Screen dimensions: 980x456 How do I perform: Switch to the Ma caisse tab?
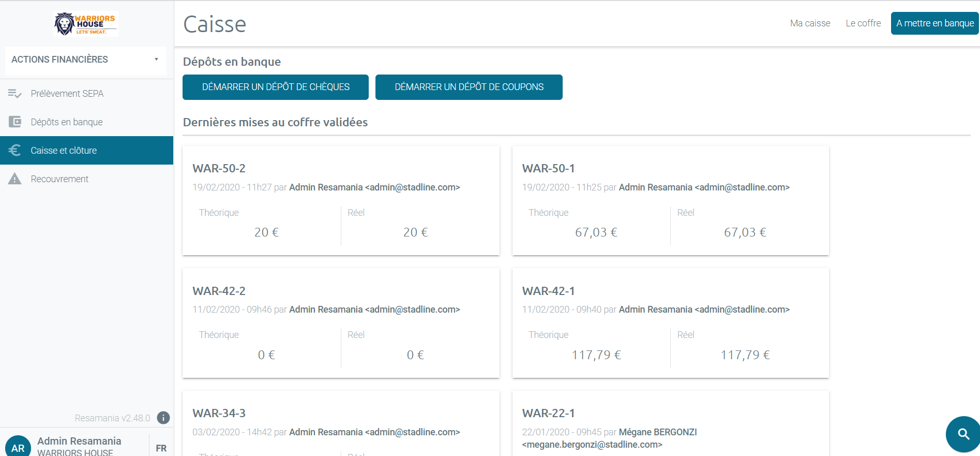(x=810, y=23)
